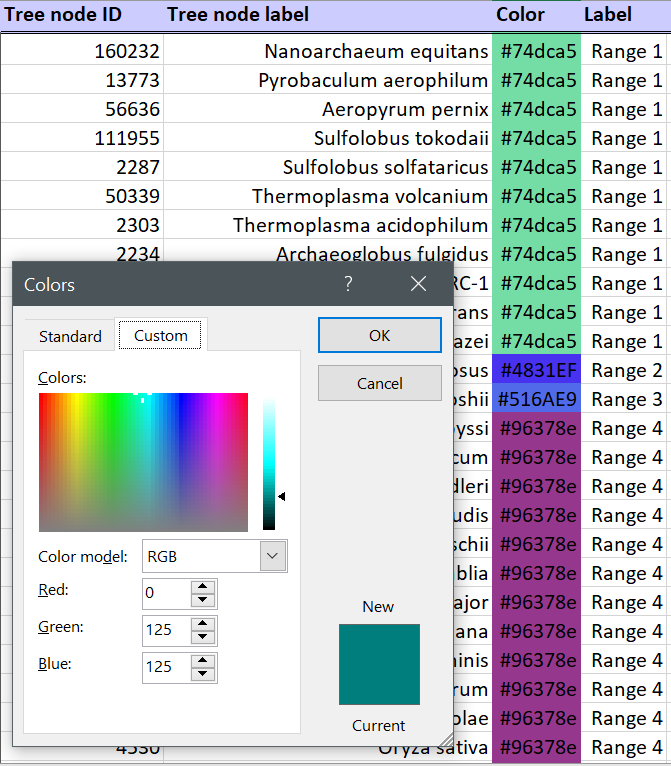
Task: Click the Green value input field
Action: point(167,630)
